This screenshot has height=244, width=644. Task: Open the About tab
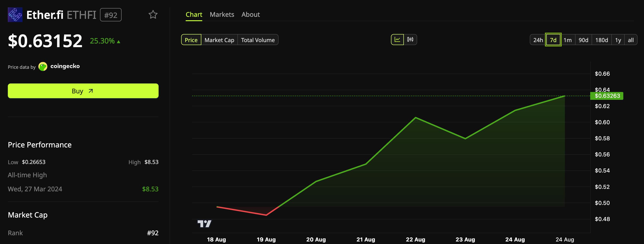click(x=251, y=14)
